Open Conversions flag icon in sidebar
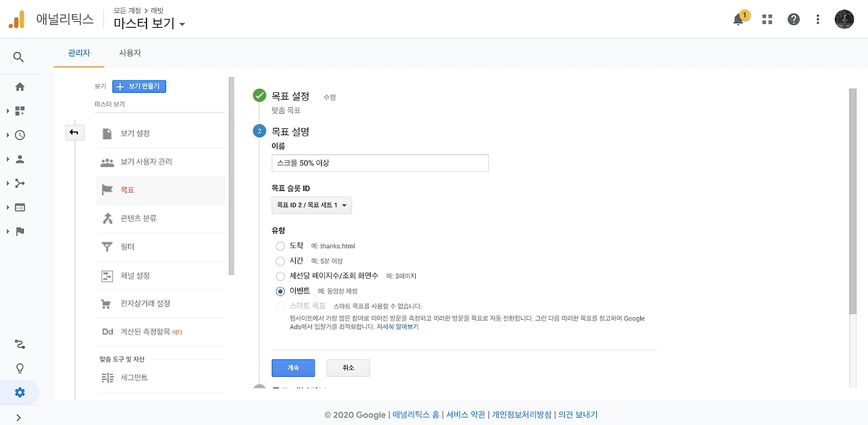This screenshot has height=425, width=868. pyautogui.click(x=20, y=231)
